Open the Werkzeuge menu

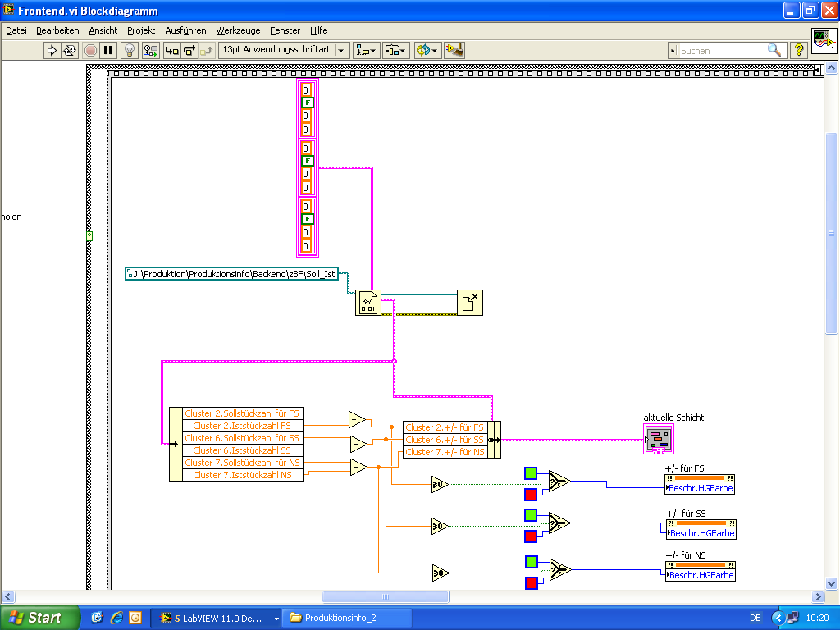(x=238, y=30)
